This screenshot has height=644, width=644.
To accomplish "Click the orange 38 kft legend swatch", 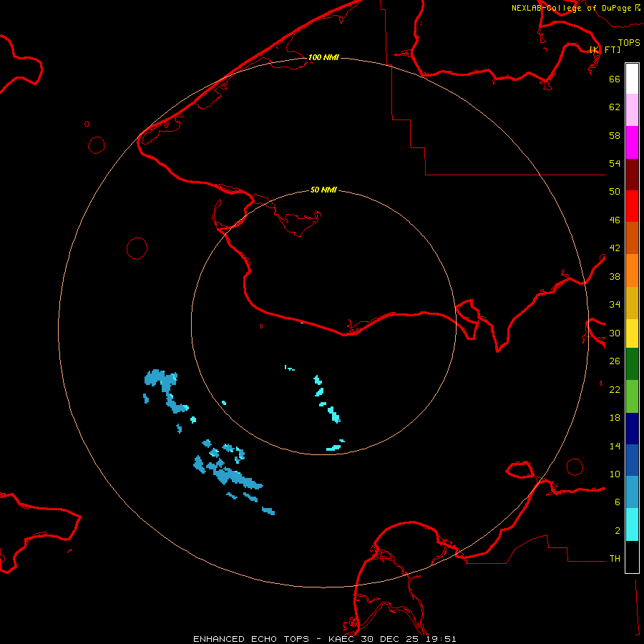I will tap(632, 270).
